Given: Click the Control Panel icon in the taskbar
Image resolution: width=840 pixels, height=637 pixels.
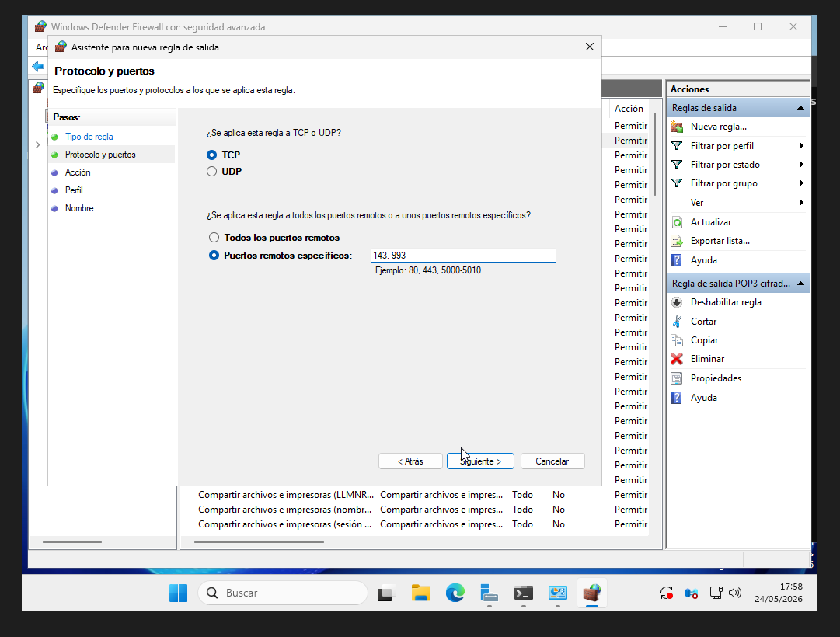Looking at the screenshot, I should click(x=558, y=593).
